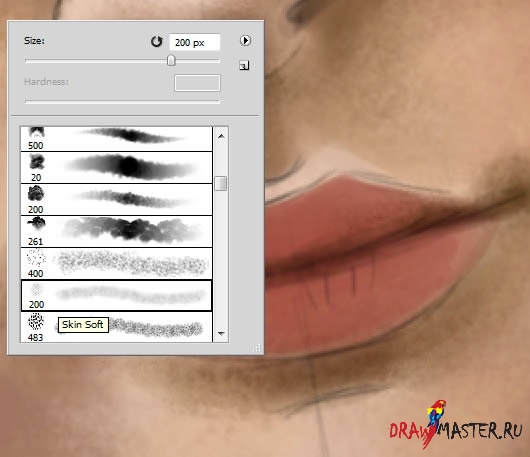
Task: Select the 400 size speckled brush preset
Action: pos(116,263)
